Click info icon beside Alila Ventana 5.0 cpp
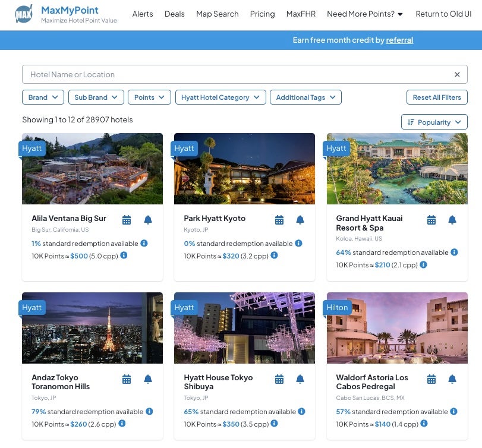Screen dimensions: 482x448 (124, 255)
